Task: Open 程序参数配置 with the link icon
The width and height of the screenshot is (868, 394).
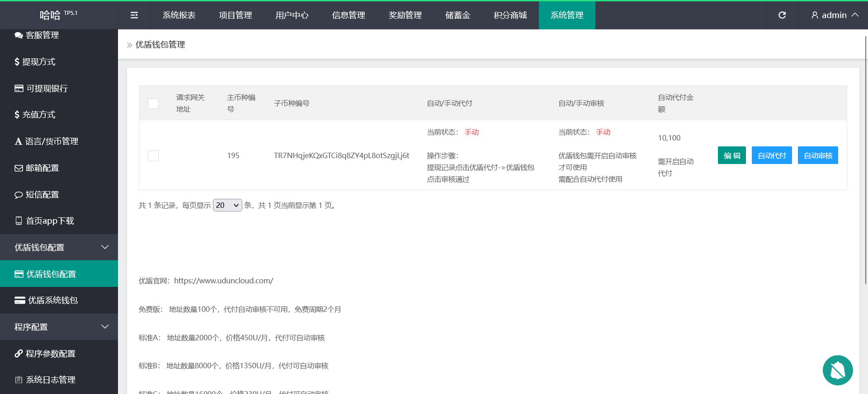Action: (45, 354)
